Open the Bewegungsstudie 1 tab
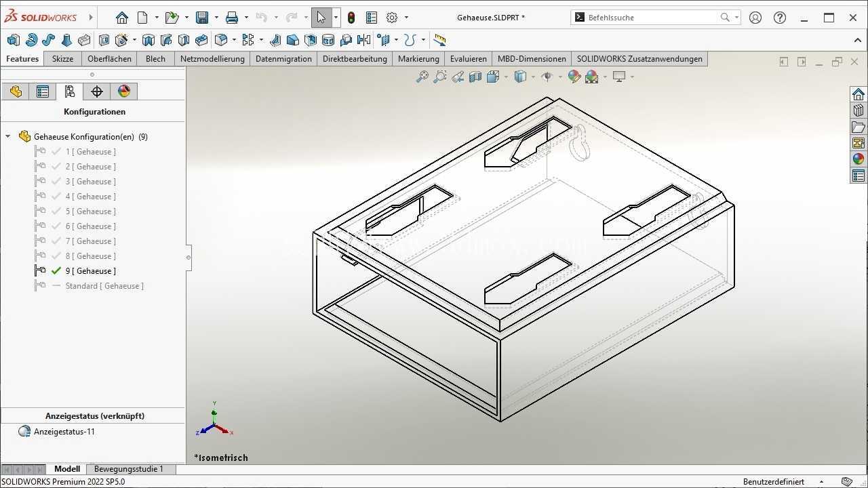The height and width of the screenshot is (488, 868). 129,469
